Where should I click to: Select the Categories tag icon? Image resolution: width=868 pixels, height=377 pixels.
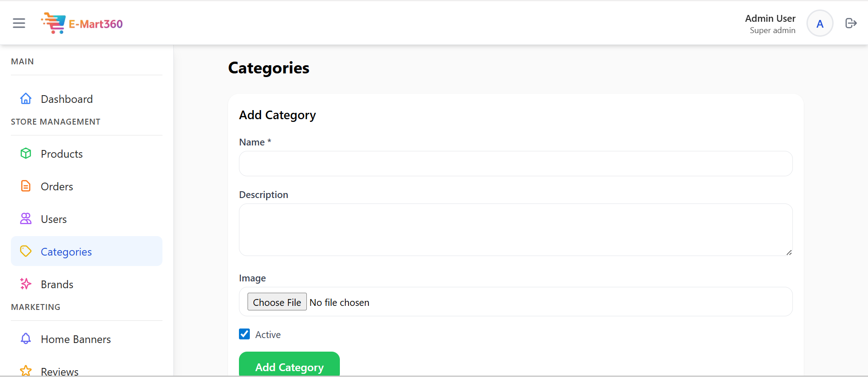coord(26,251)
